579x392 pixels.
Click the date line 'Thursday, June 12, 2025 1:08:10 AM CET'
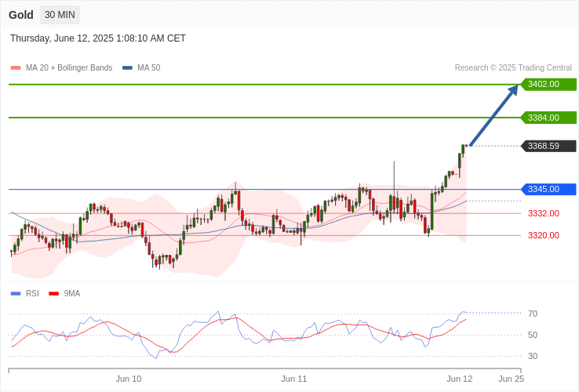[x=98, y=38]
